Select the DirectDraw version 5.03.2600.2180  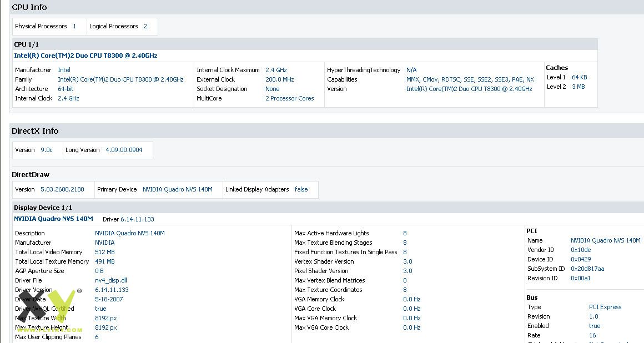[62, 189]
